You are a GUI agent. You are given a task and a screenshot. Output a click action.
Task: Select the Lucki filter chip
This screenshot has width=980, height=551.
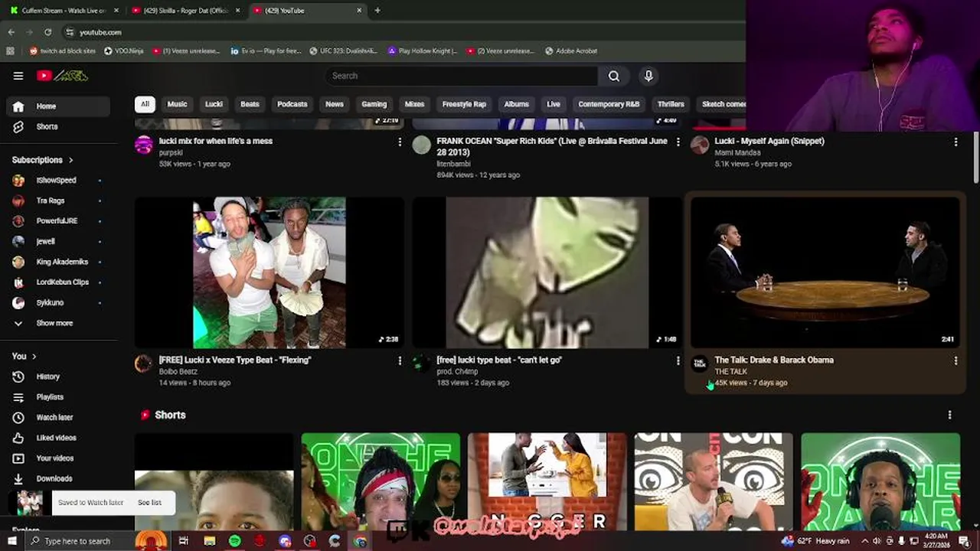(x=214, y=104)
